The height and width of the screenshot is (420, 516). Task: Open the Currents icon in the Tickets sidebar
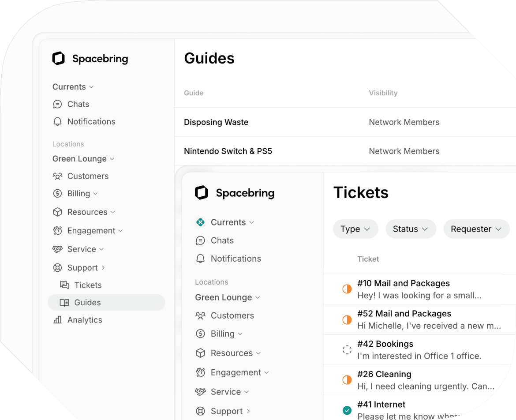pos(201,222)
